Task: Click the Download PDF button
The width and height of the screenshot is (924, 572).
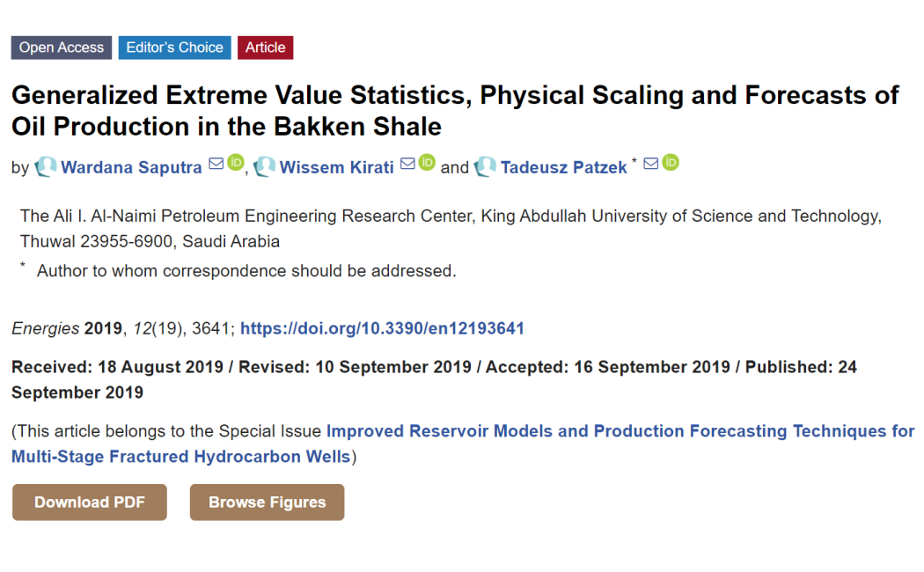Action: click(x=90, y=502)
